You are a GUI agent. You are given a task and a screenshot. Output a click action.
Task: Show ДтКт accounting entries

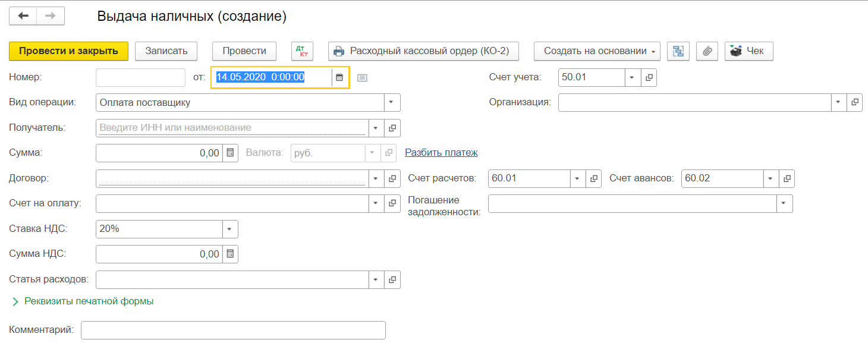(302, 51)
